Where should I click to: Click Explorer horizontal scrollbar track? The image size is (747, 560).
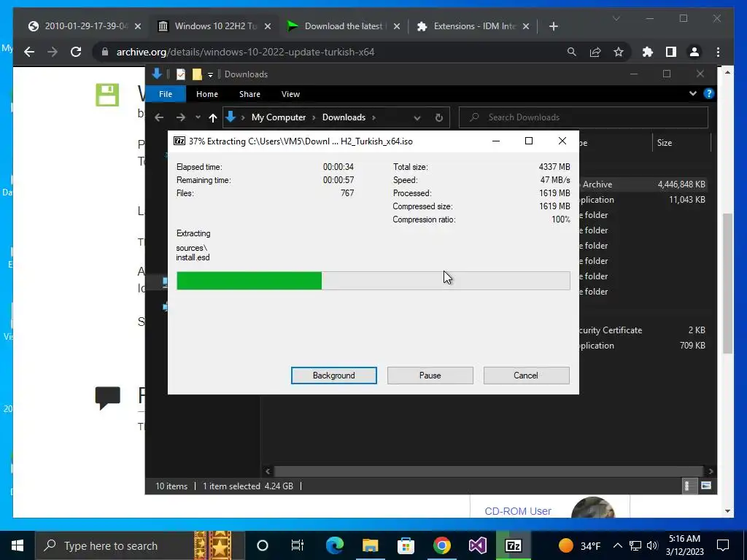coord(489,471)
